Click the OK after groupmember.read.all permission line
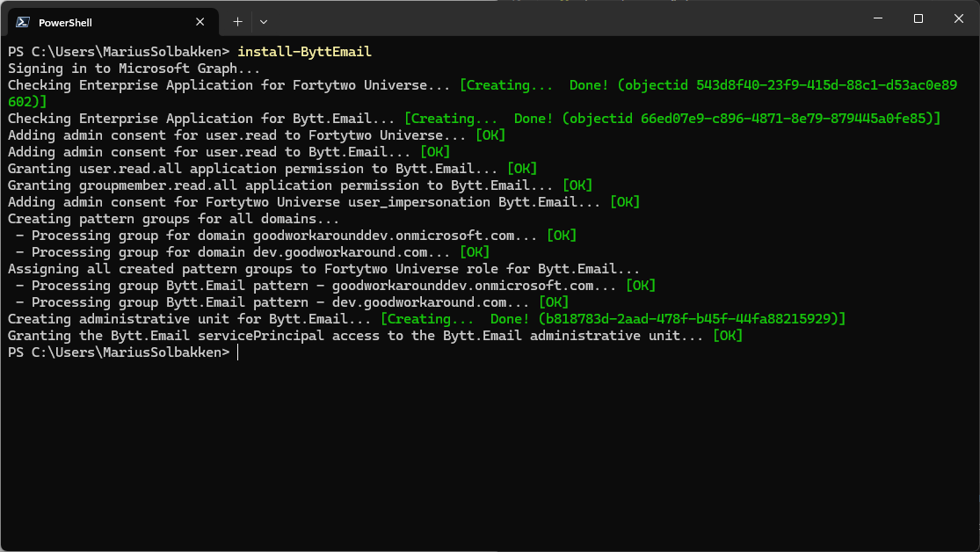 (x=577, y=185)
